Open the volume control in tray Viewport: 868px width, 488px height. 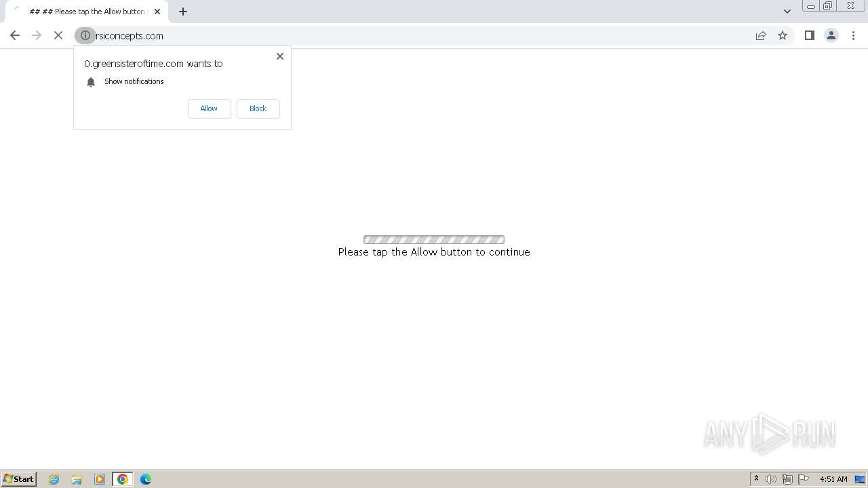click(x=771, y=479)
